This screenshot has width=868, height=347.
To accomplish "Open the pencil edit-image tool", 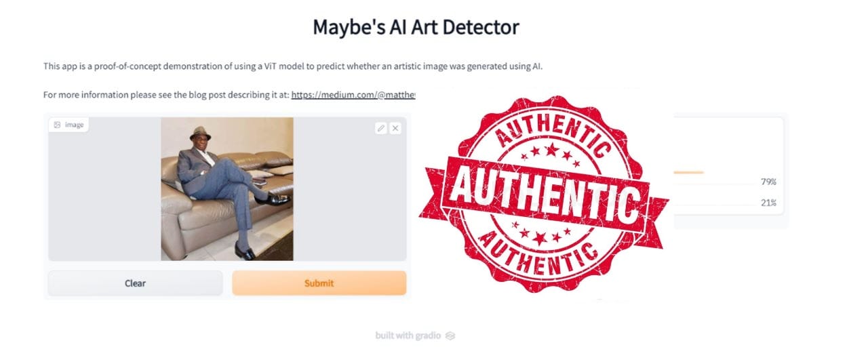I will pyautogui.click(x=381, y=127).
